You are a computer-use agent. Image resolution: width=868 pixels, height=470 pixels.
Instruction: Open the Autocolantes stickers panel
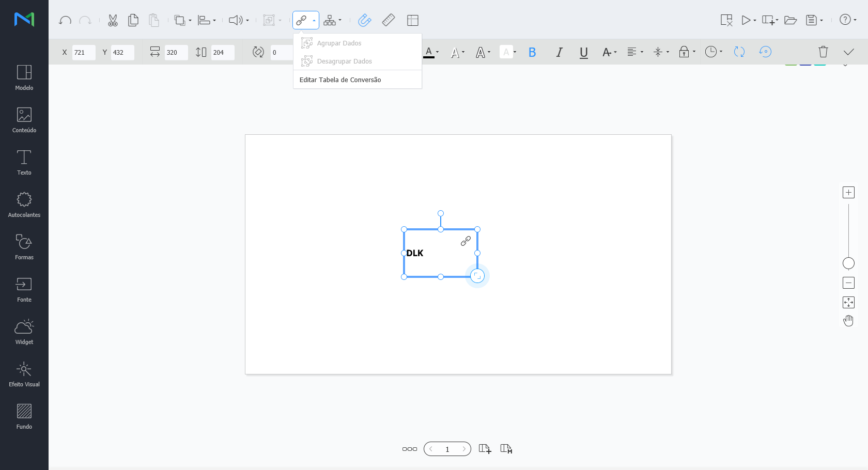pos(24,205)
